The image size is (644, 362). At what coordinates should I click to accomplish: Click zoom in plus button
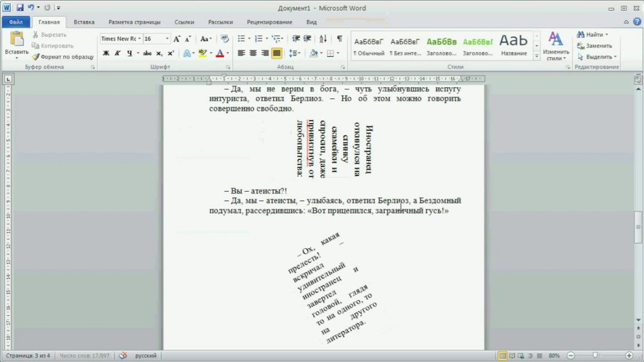point(629,355)
